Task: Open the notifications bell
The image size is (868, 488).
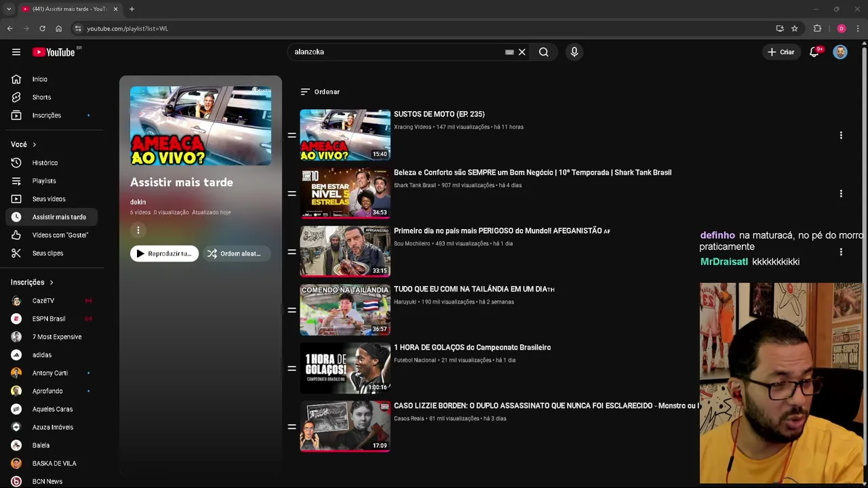Action: [x=814, y=52]
